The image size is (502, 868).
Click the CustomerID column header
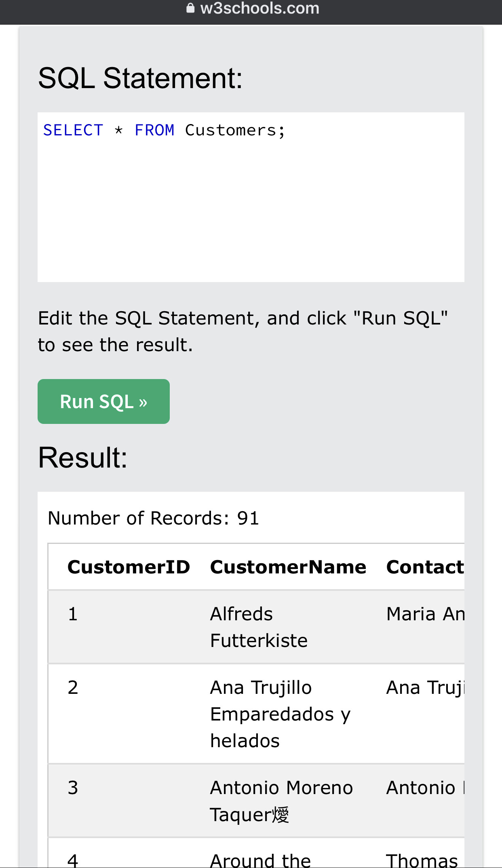(129, 567)
